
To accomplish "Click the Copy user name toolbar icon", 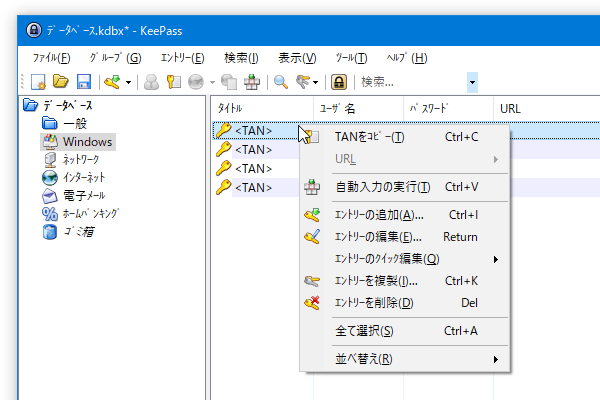I will coord(152,82).
